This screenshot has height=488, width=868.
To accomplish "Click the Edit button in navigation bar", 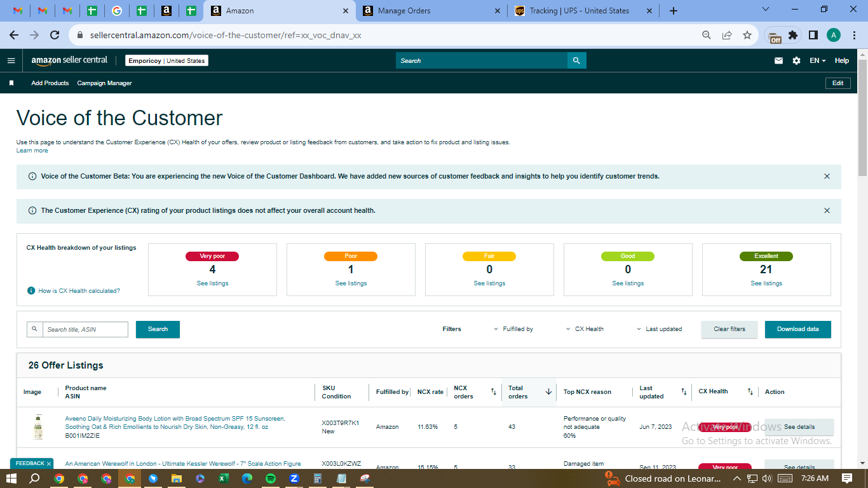I will [x=837, y=83].
